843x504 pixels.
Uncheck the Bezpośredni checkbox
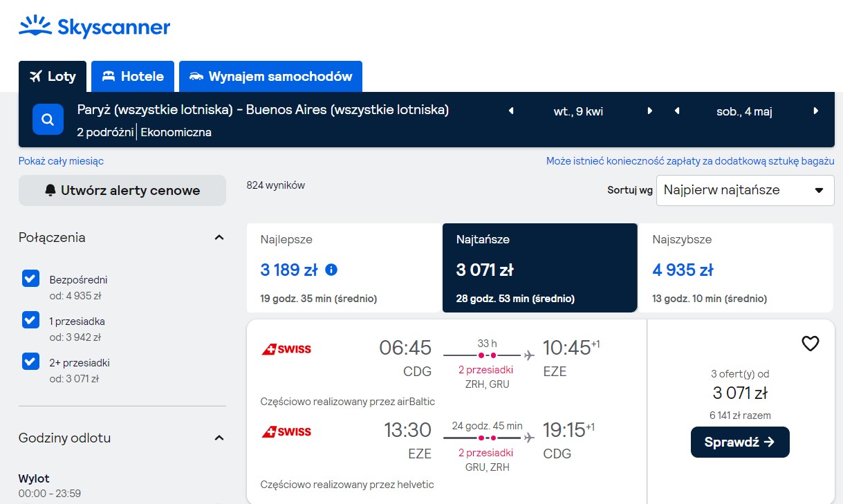click(30, 279)
